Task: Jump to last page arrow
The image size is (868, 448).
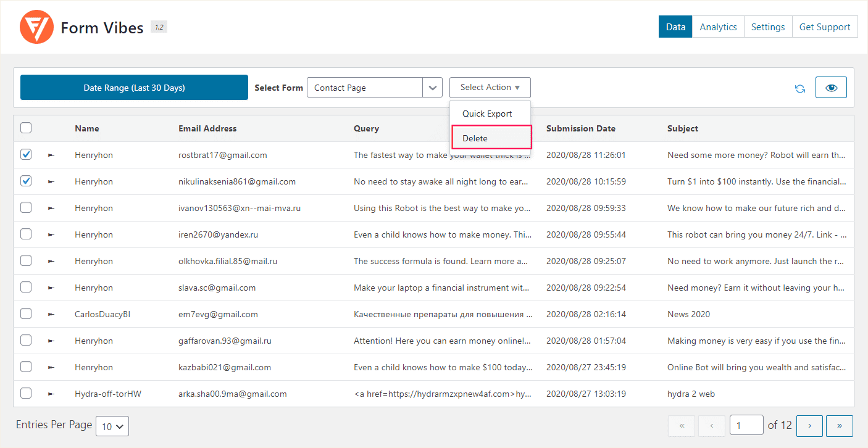Action: (839, 426)
